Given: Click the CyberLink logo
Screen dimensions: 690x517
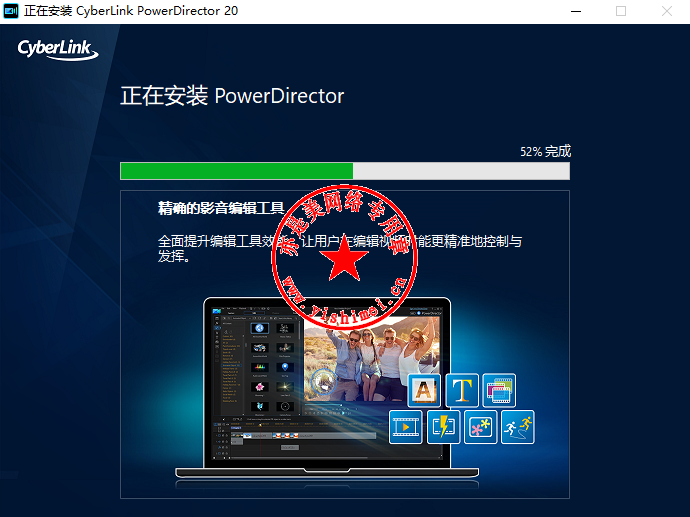Looking at the screenshot, I should (58, 49).
